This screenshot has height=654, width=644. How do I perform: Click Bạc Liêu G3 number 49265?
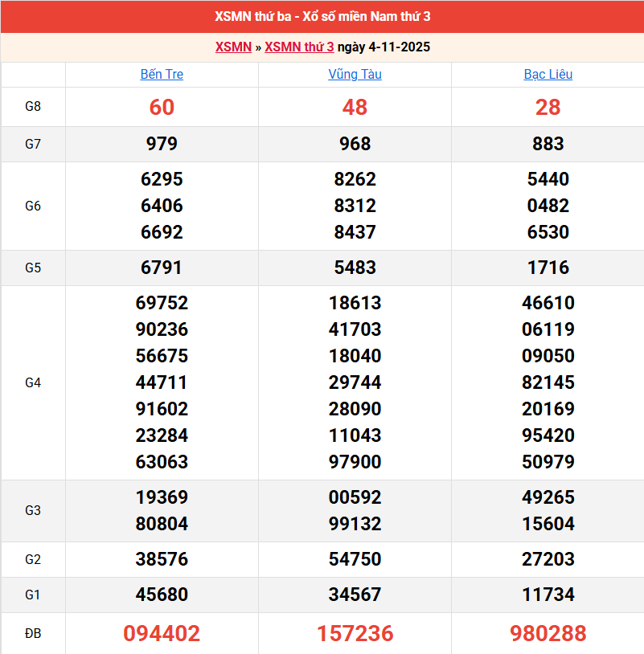[x=548, y=497]
